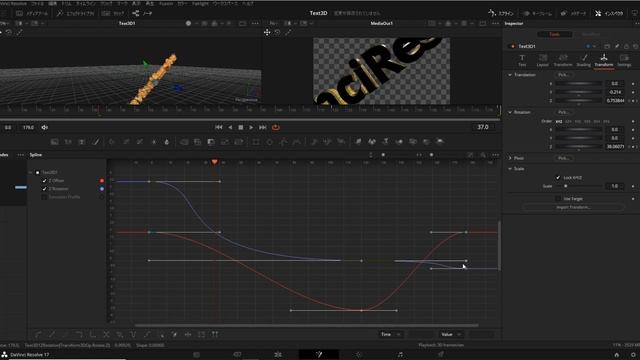
Task: Collapse the Rotation section
Action: click(510, 112)
